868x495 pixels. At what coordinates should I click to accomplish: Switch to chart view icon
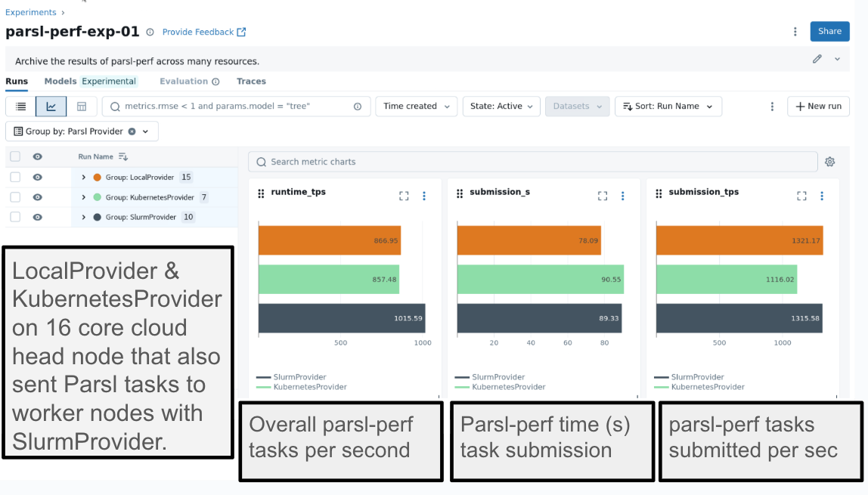click(x=51, y=107)
